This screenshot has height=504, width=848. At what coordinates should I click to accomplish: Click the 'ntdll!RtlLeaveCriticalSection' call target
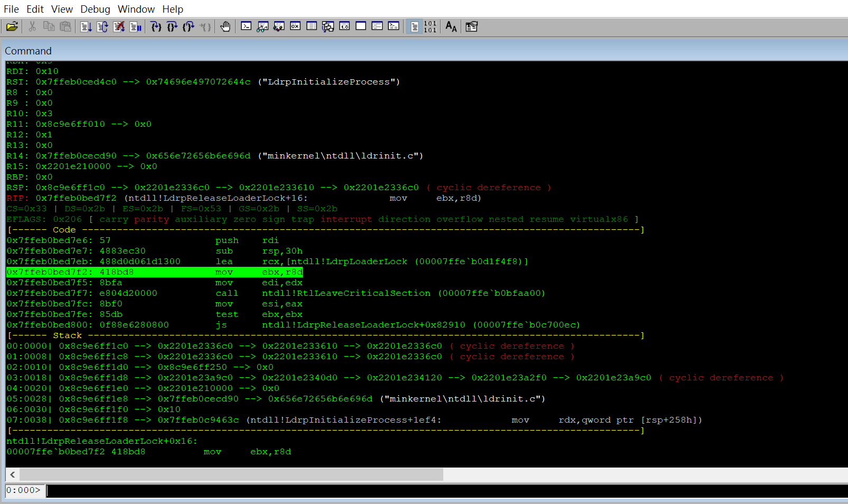tap(346, 293)
